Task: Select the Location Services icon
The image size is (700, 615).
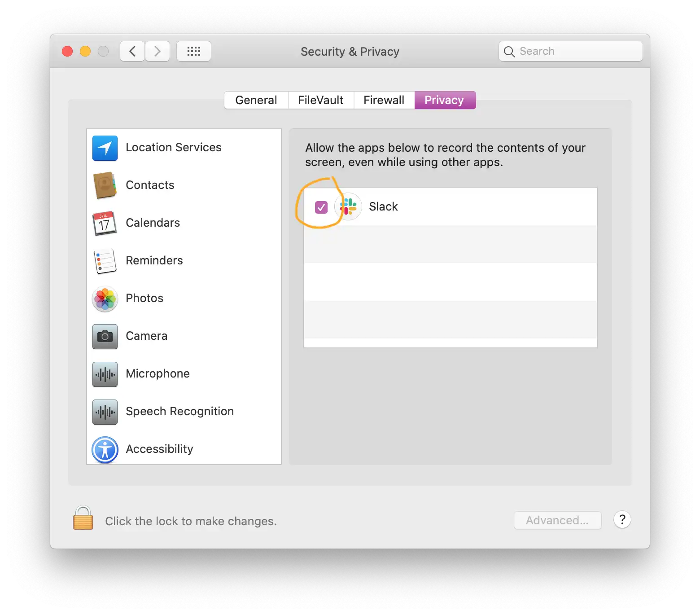Action: [x=105, y=148]
